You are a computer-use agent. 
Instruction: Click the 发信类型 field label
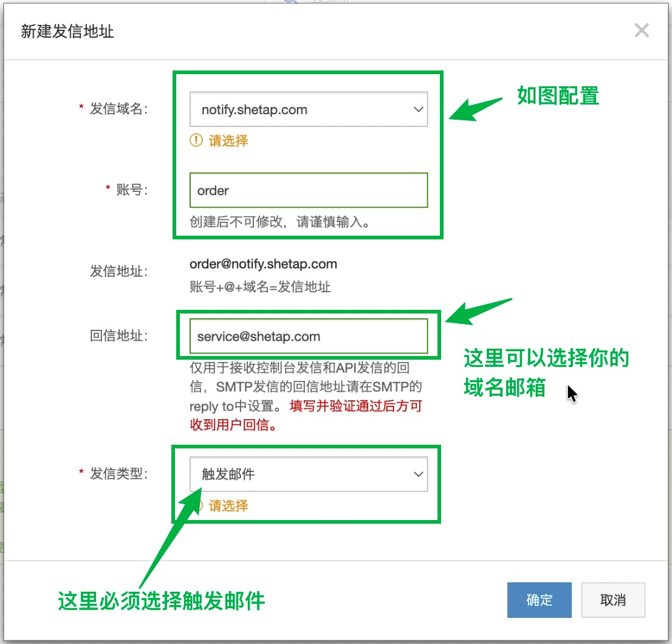coord(118,473)
